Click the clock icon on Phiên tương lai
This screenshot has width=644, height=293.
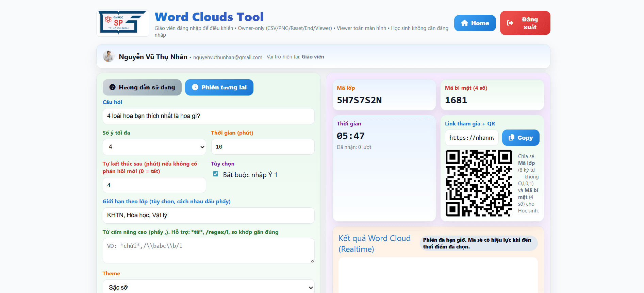(195, 87)
